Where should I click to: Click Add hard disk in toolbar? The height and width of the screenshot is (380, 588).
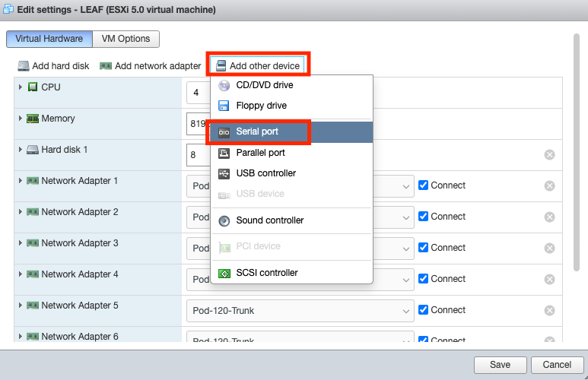(x=53, y=66)
